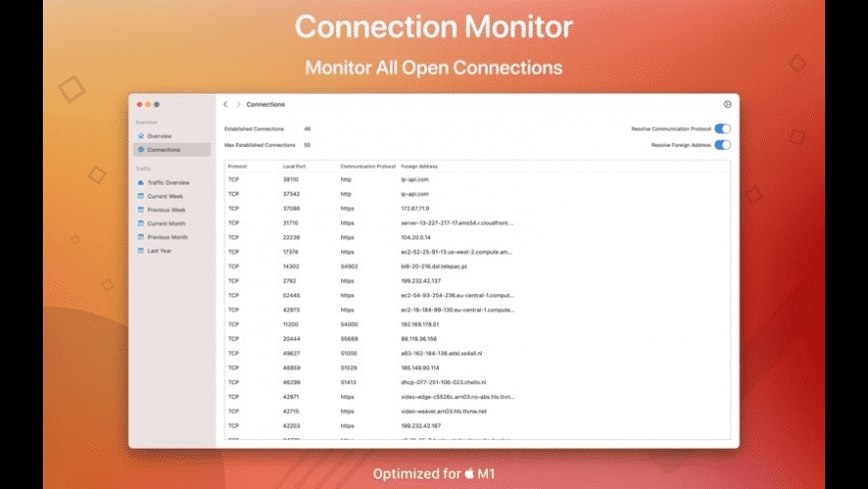868x489 pixels.
Task: Click the Overview sidebar icon
Action: pyautogui.click(x=141, y=136)
